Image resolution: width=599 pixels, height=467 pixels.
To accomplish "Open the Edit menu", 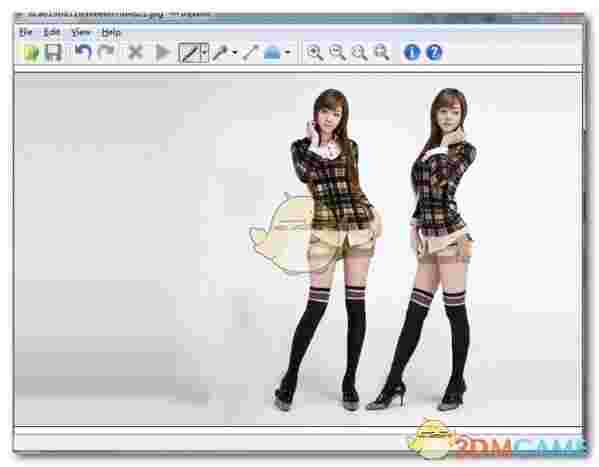I will tap(52, 33).
